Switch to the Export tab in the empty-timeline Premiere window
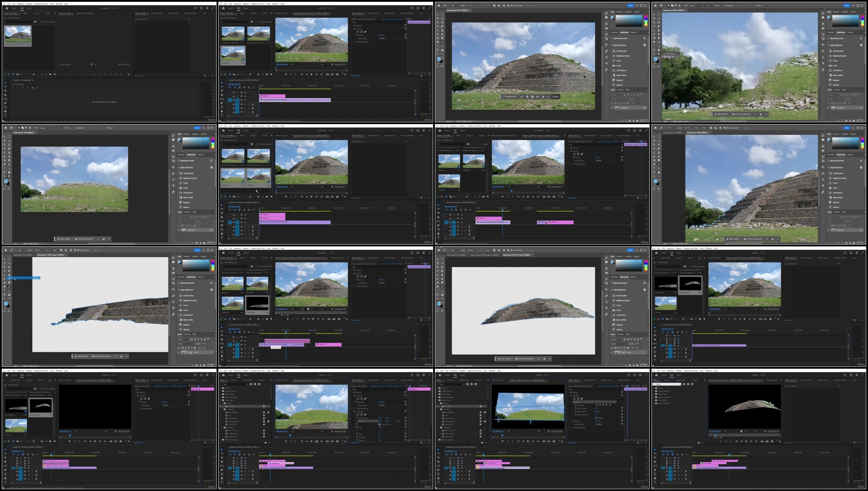The image size is (868, 491). (29, 8)
